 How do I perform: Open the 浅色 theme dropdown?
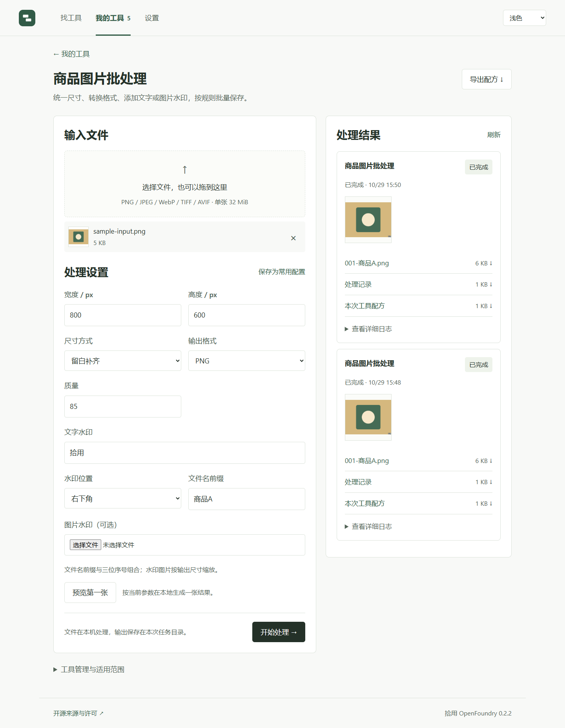[x=525, y=18]
